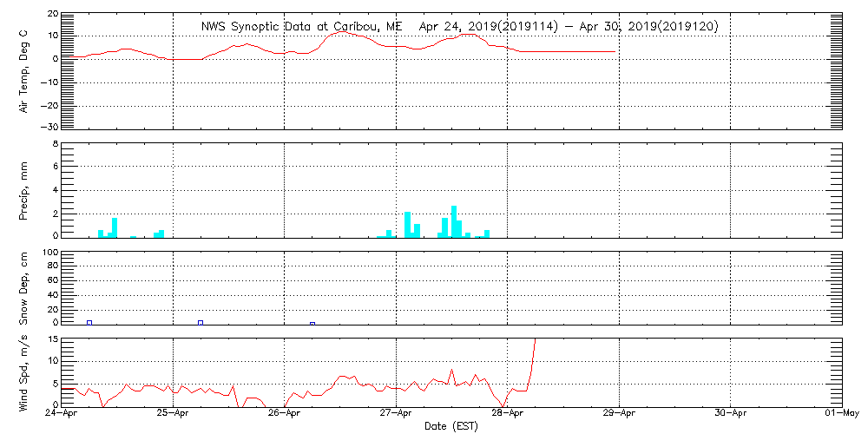The width and height of the screenshot is (868, 434).
Task: Click the 'Air Temp, Deg C' axis label
Action: [23, 71]
